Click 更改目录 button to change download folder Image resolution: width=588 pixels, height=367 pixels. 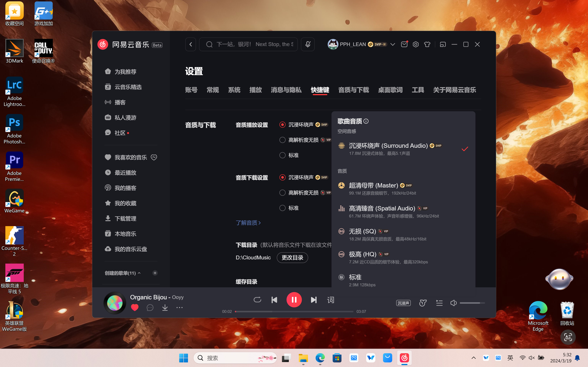tap(292, 257)
